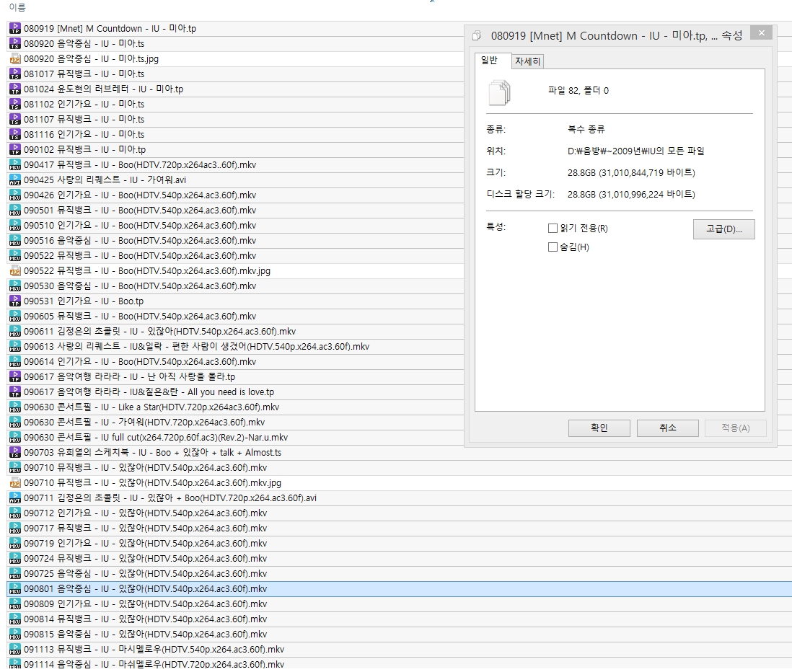This screenshot has height=672, width=792.
Task: Click the file location path text
Action: click(636, 151)
